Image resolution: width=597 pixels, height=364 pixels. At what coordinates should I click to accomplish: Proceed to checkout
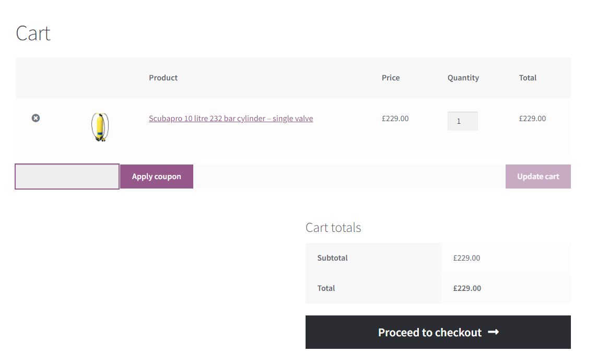pyautogui.click(x=438, y=332)
